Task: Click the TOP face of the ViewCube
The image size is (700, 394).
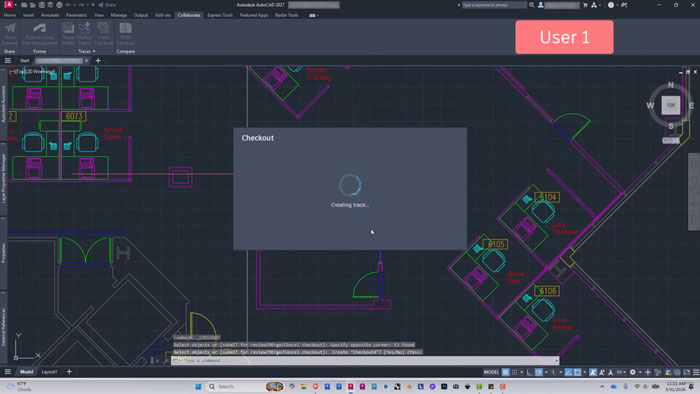Action: [x=671, y=106]
